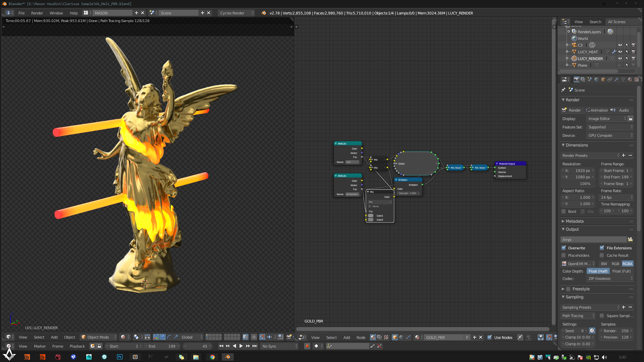Click the timeline Play Animation button
The height and width of the screenshot is (362, 644).
[x=241, y=346]
